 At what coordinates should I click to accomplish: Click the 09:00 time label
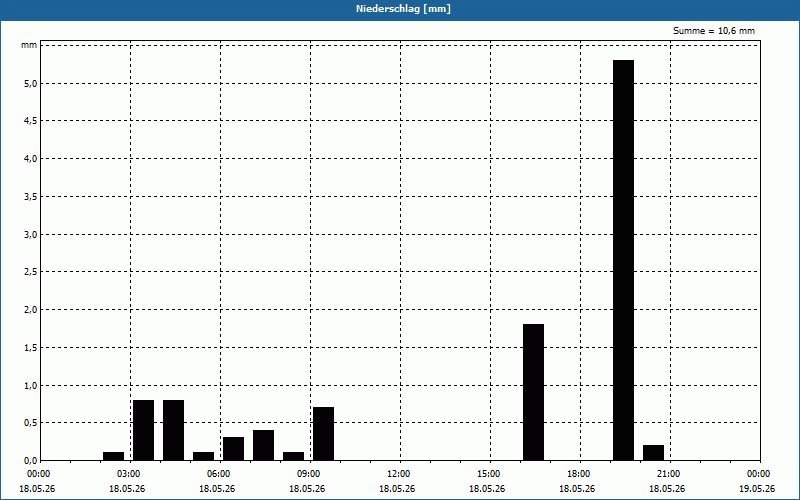point(309,474)
